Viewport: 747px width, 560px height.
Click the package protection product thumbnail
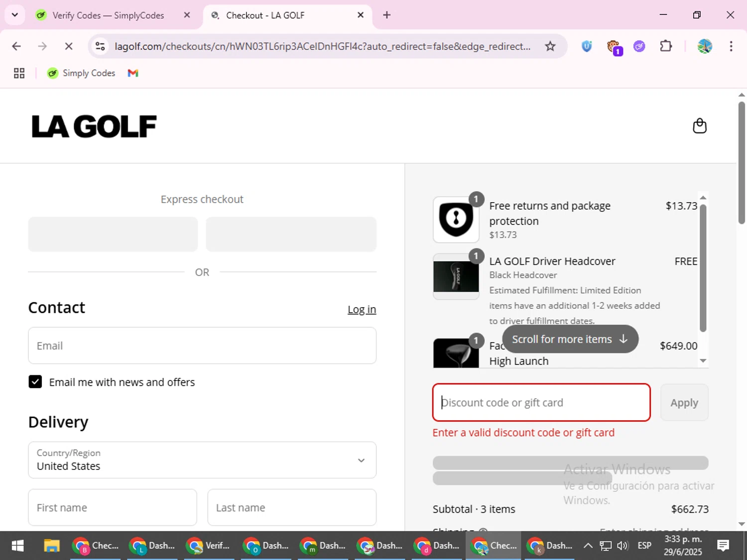(456, 220)
